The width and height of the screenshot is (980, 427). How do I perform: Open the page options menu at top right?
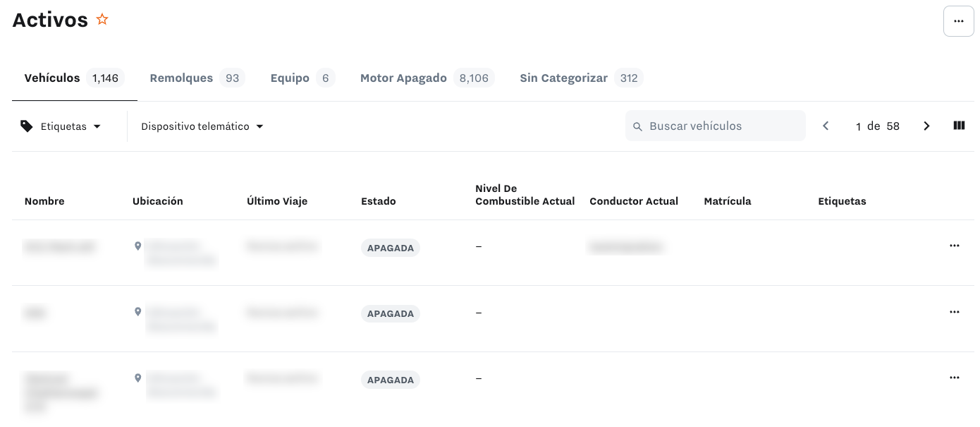pyautogui.click(x=958, y=21)
